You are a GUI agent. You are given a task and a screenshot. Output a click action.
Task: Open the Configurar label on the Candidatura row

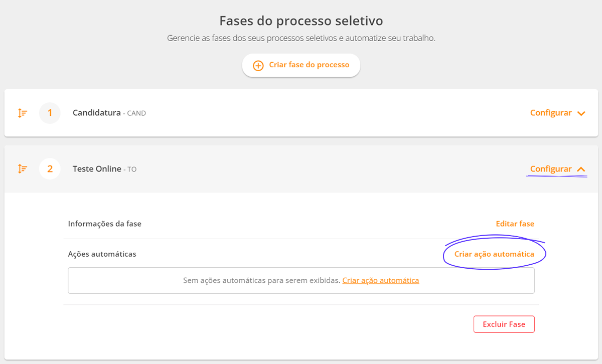[551, 113]
